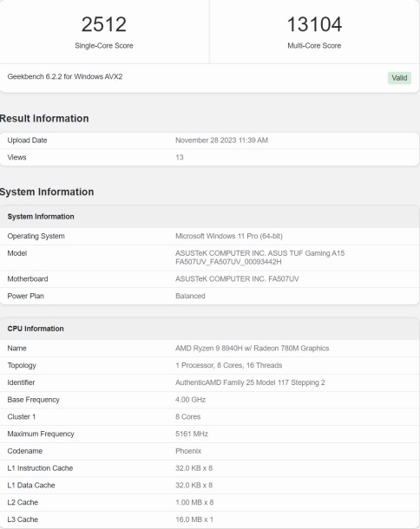This screenshot has width=420, height=529.
Task: Click the Operating System value Windows 11 Pro
Action: 229,236
